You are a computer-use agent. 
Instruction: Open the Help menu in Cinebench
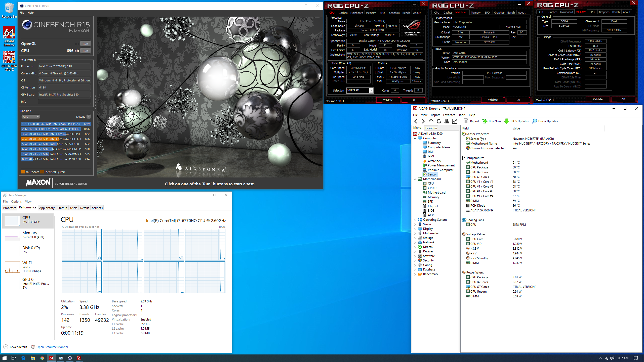[x=30, y=13]
